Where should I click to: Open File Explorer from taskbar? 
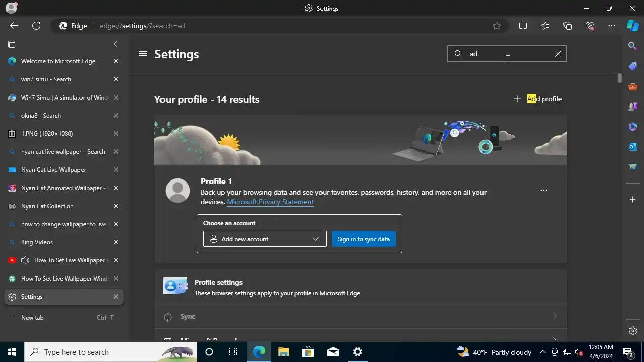[284, 352]
